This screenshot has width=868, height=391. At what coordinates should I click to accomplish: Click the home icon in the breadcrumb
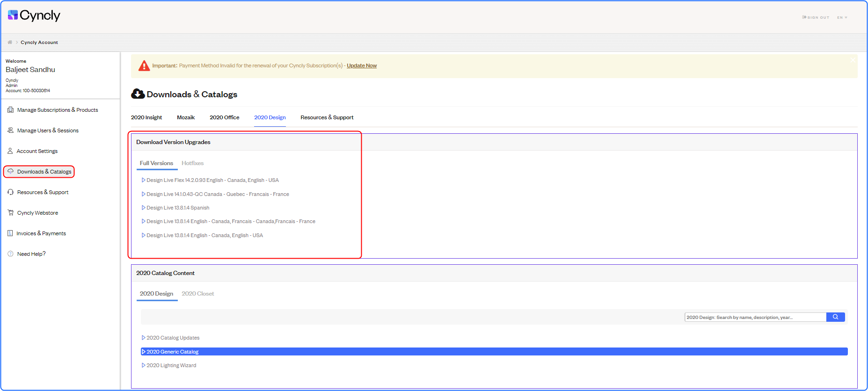[10, 42]
